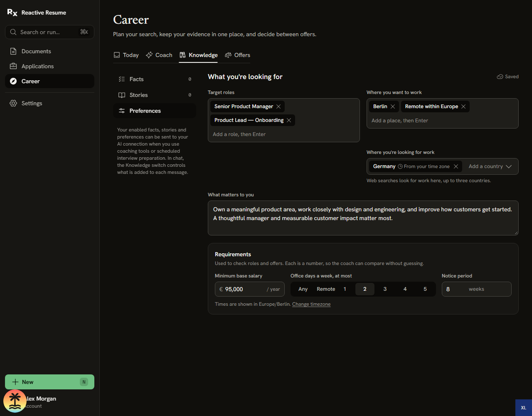Open the Today tab
The image size is (532, 416).
126,55
